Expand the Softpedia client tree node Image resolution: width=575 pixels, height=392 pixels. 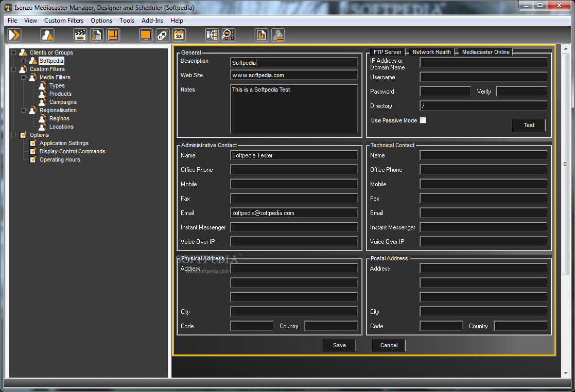(x=24, y=61)
